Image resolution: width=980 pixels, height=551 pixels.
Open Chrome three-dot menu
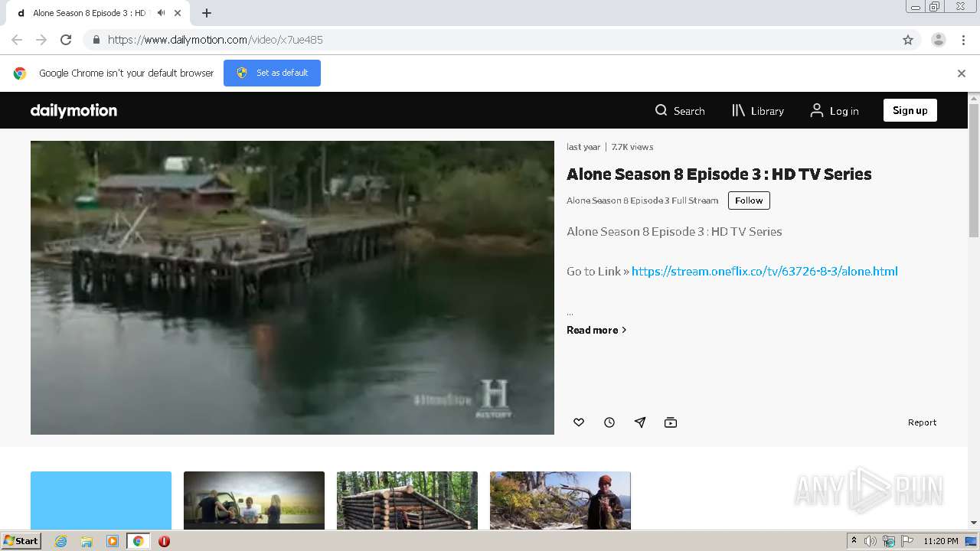click(964, 40)
